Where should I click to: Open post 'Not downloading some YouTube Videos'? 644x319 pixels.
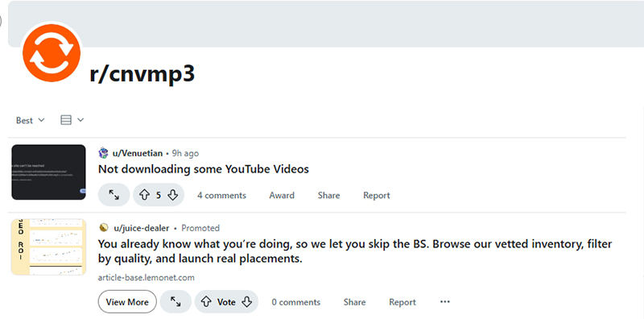[204, 169]
